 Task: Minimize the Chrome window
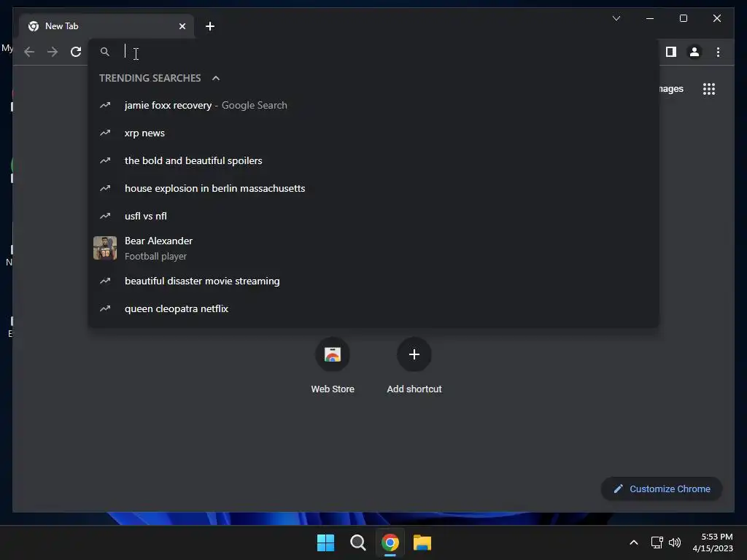coord(650,18)
